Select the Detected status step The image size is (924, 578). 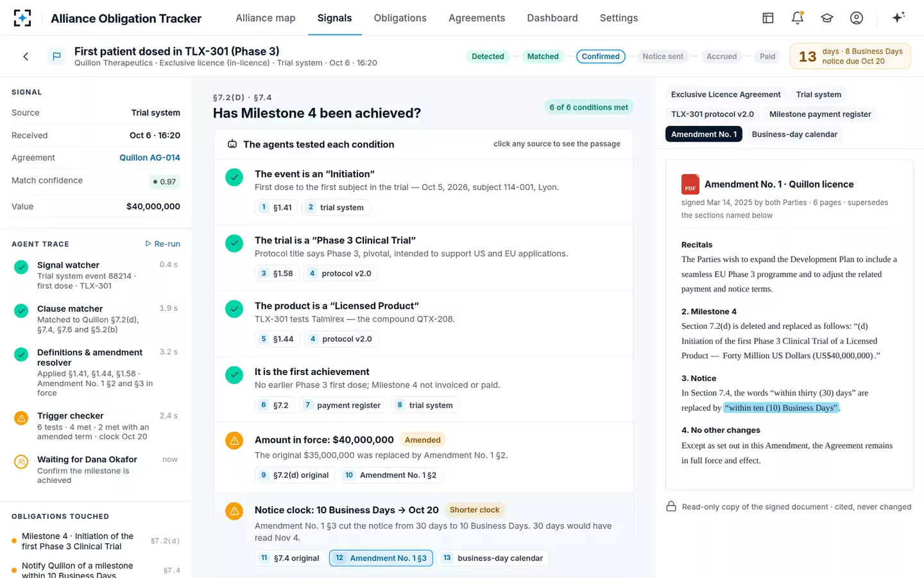click(488, 57)
